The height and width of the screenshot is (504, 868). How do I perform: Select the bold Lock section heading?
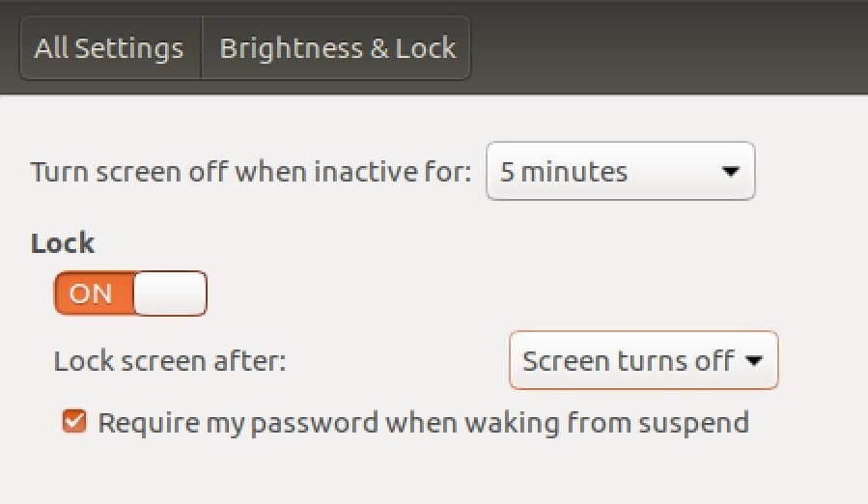(63, 243)
